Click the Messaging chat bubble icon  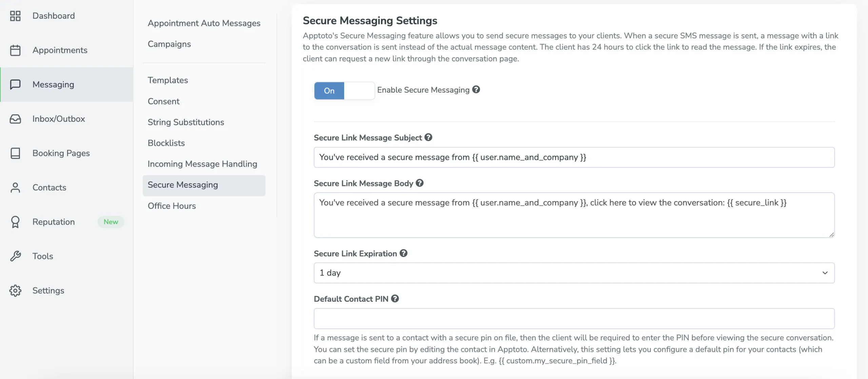coord(15,84)
